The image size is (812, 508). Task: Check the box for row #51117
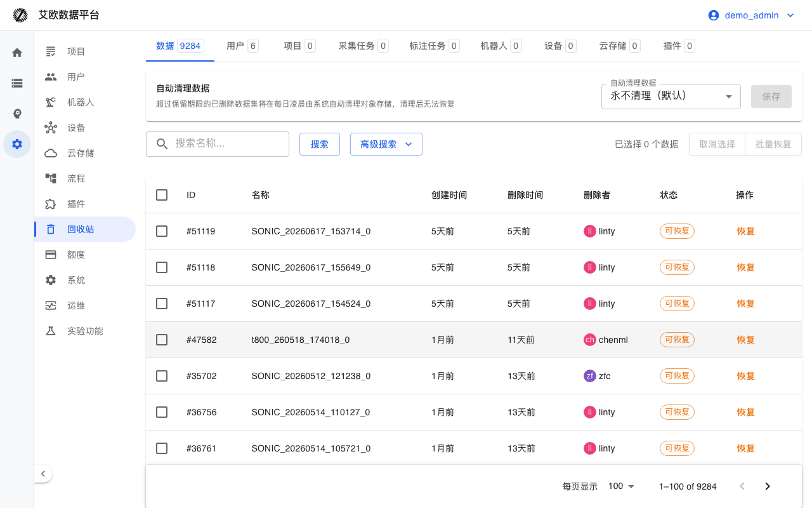[x=162, y=304]
